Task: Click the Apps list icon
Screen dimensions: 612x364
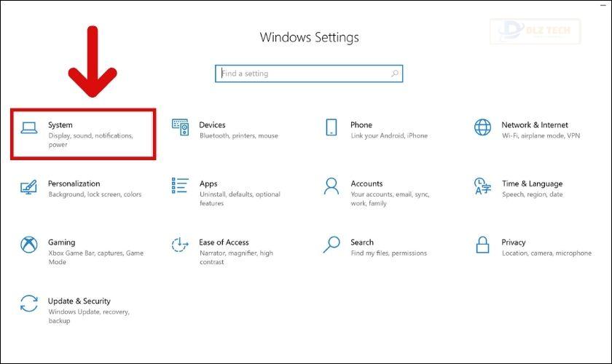Action: pyautogui.click(x=180, y=186)
